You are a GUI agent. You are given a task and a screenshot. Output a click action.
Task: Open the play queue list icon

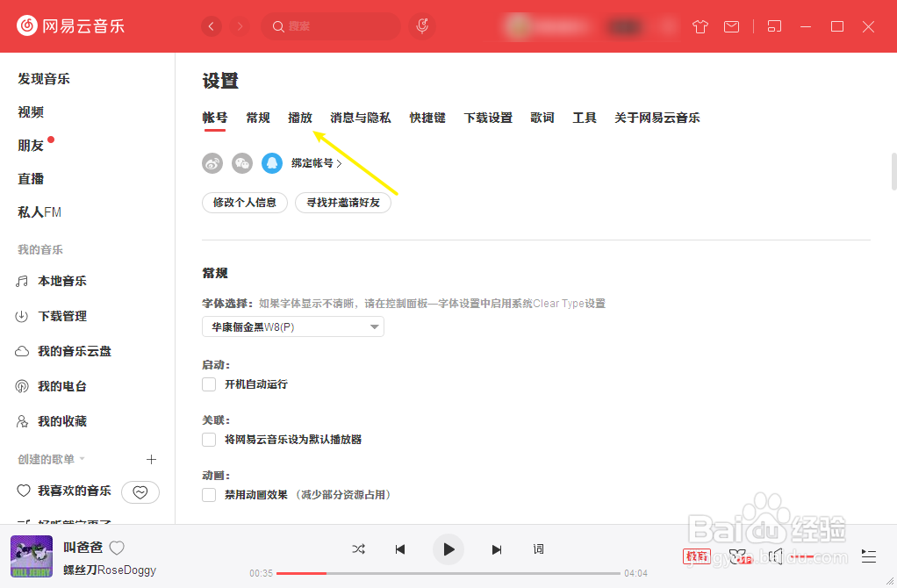(x=868, y=556)
